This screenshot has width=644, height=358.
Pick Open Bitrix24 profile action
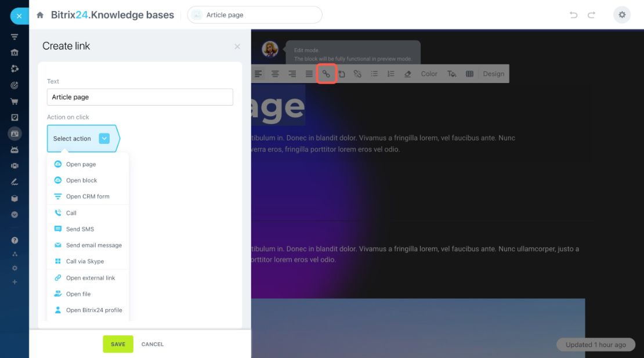point(88,310)
